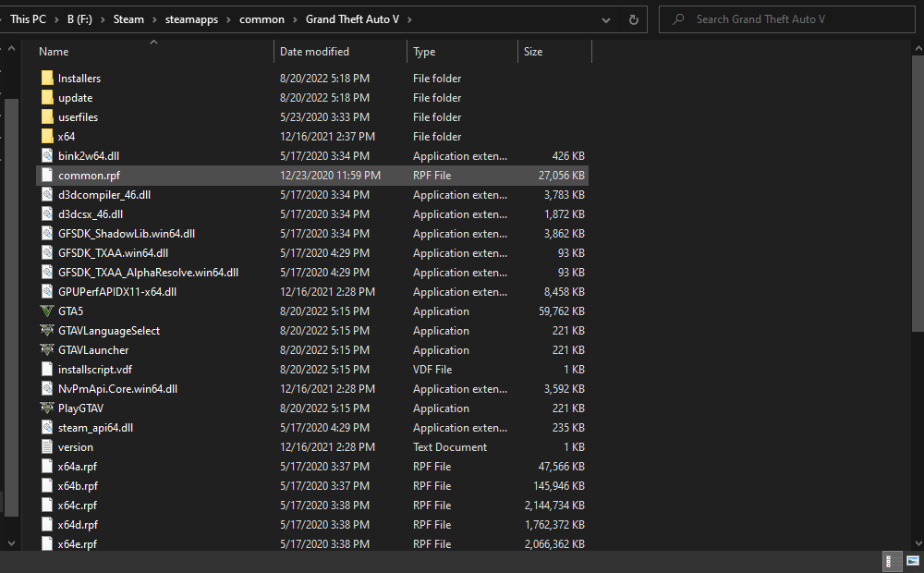
Task: Click the GTA5 application icon
Action: 47,311
